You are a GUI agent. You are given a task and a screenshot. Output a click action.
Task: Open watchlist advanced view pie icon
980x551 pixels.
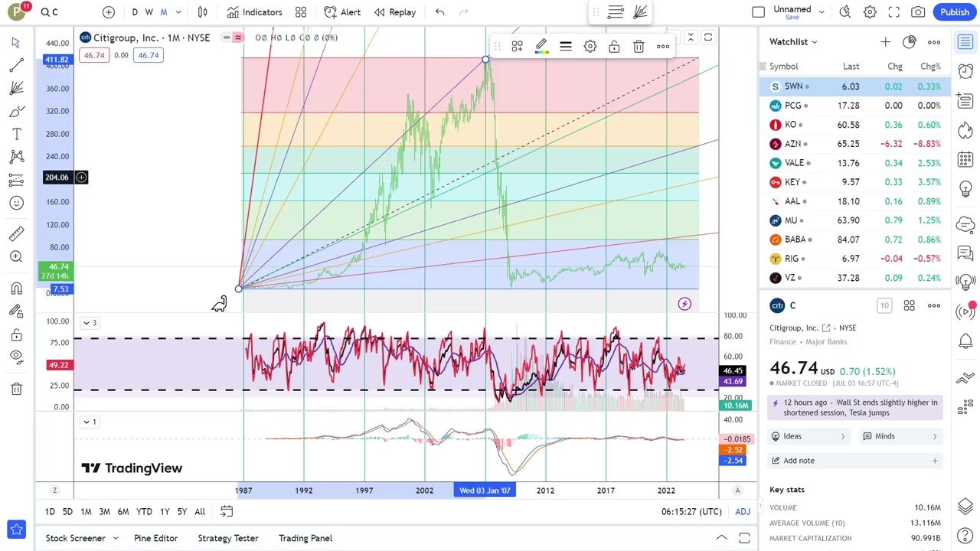tap(910, 42)
